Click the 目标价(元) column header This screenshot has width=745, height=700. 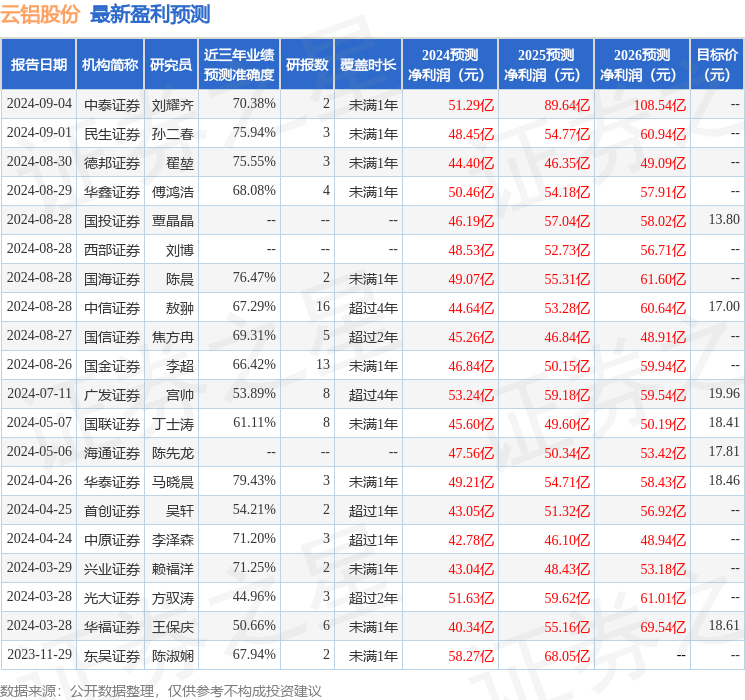(717, 65)
